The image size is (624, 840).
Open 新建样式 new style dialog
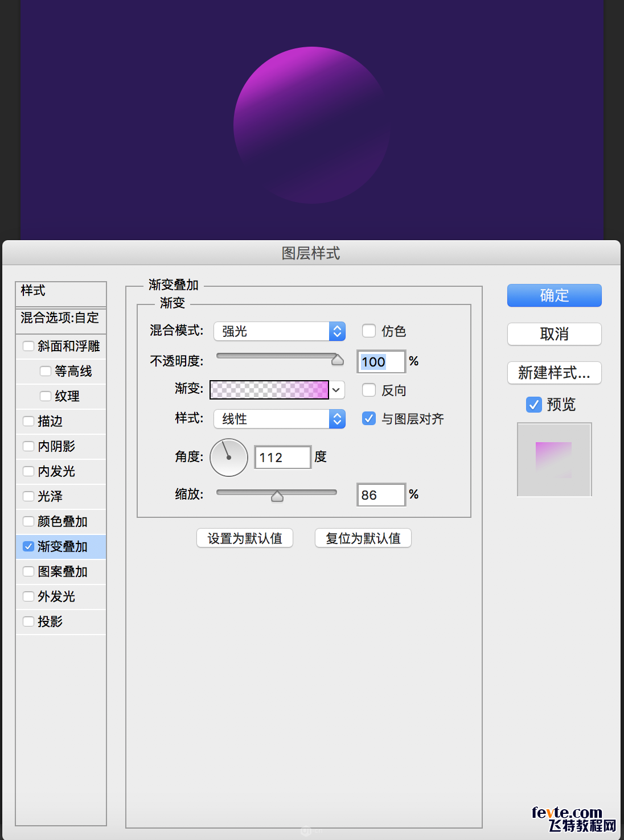click(x=554, y=373)
